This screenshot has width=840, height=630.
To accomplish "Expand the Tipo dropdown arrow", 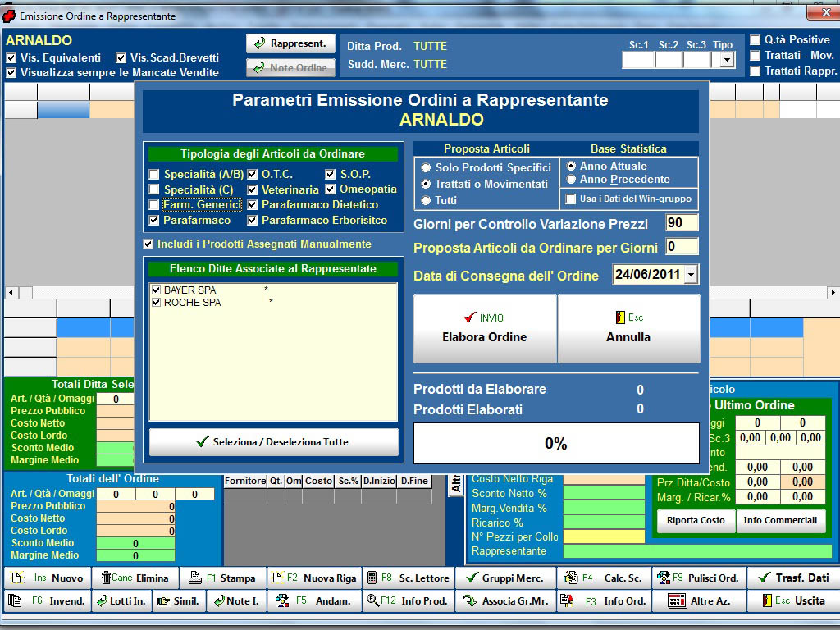I will [x=726, y=60].
